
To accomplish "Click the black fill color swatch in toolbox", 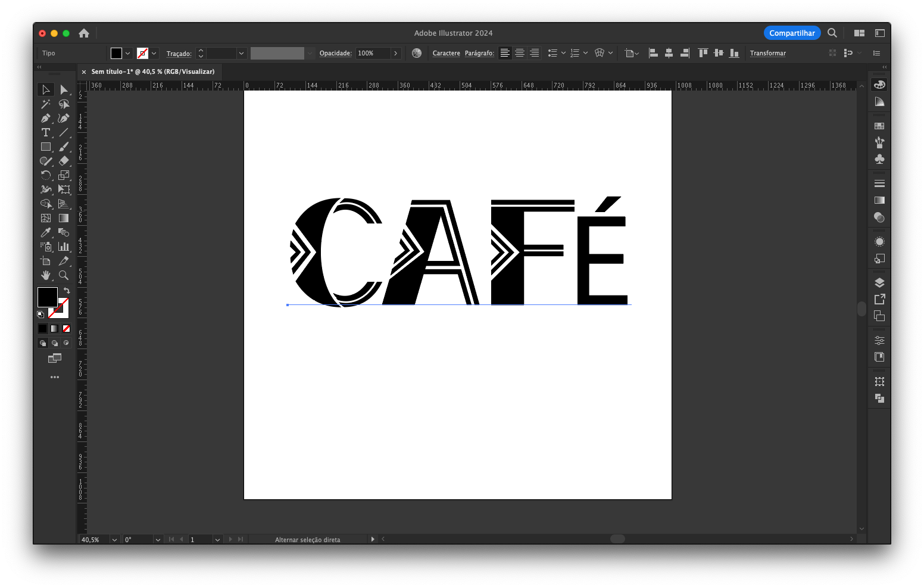I will click(x=47, y=297).
